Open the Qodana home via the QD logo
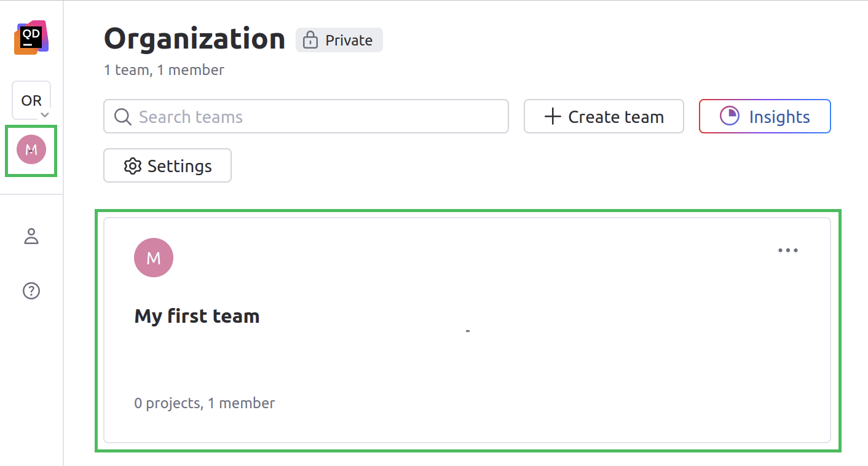This screenshot has height=466, width=868. 31,37
